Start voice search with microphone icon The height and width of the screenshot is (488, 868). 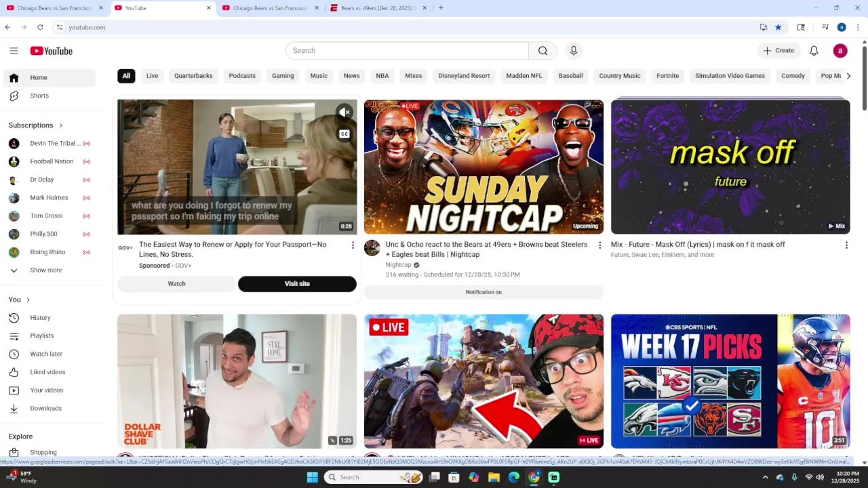pyautogui.click(x=574, y=51)
